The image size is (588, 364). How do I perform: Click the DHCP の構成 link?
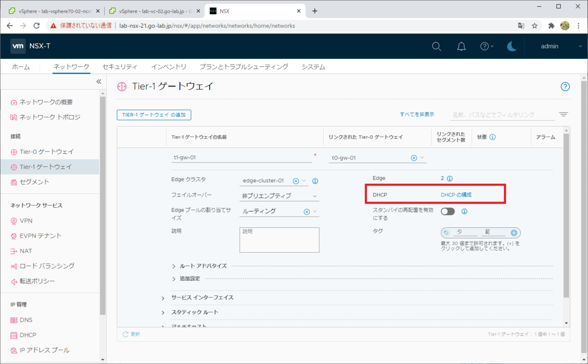coord(456,194)
